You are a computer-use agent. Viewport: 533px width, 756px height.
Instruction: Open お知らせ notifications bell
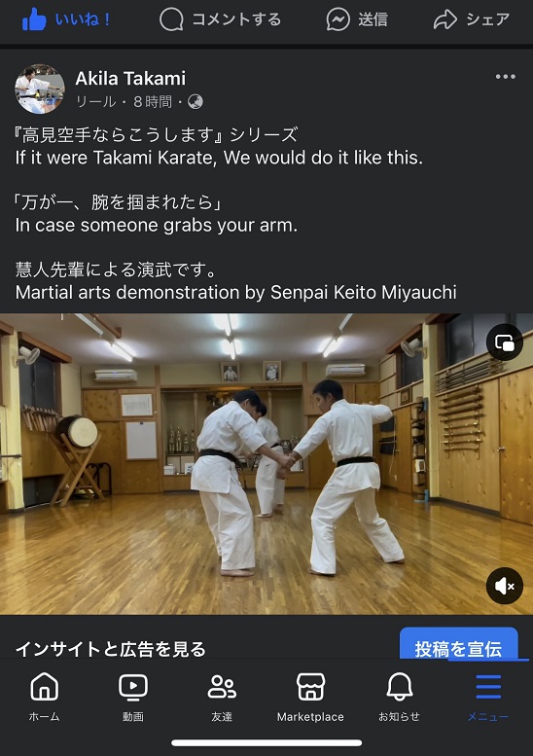click(399, 696)
